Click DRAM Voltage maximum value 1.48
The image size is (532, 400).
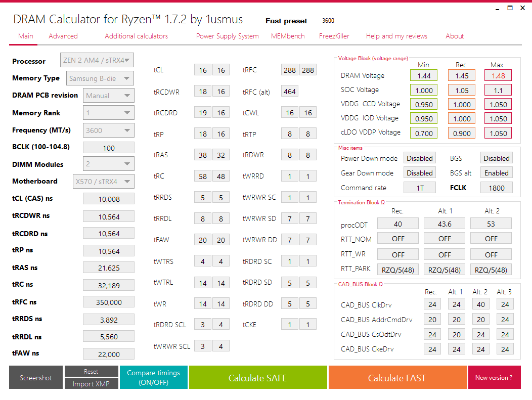tap(498, 76)
